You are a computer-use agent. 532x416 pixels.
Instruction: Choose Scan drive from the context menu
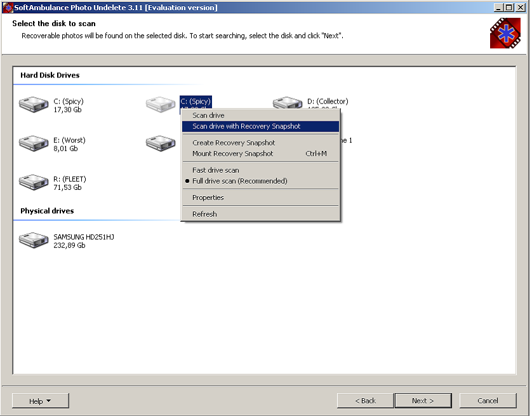[x=260, y=116]
